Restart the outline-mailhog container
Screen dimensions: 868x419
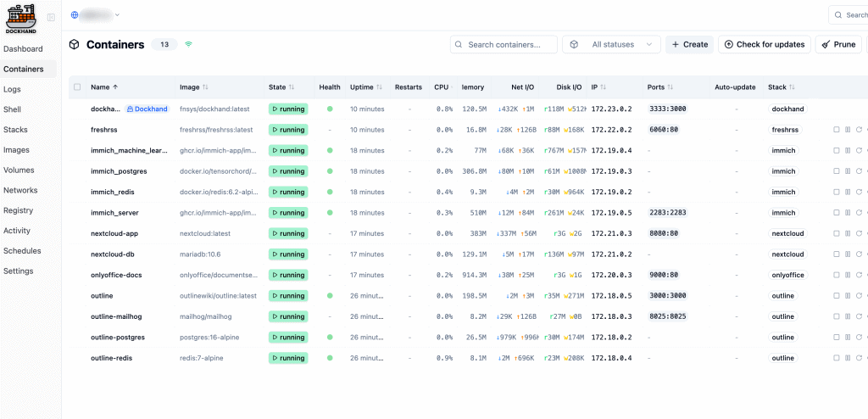click(859, 316)
